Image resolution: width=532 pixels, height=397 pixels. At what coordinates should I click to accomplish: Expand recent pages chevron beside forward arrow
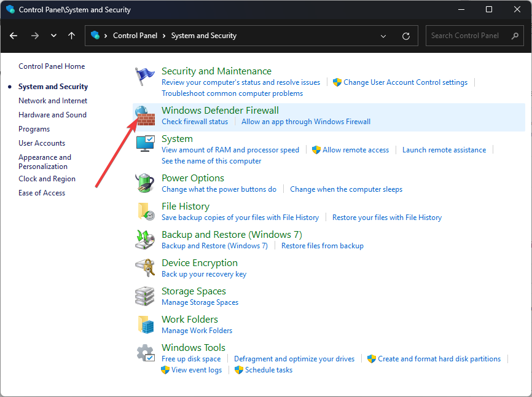click(x=53, y=36)
